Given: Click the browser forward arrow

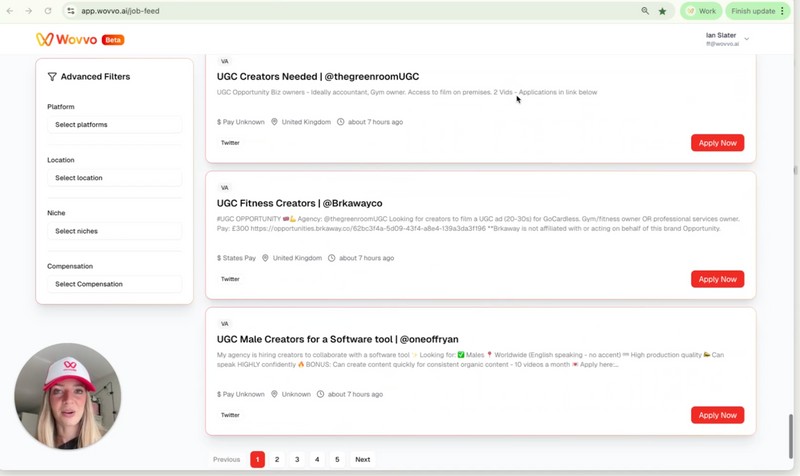Looking at the screenshot, I should pos(29,11).
